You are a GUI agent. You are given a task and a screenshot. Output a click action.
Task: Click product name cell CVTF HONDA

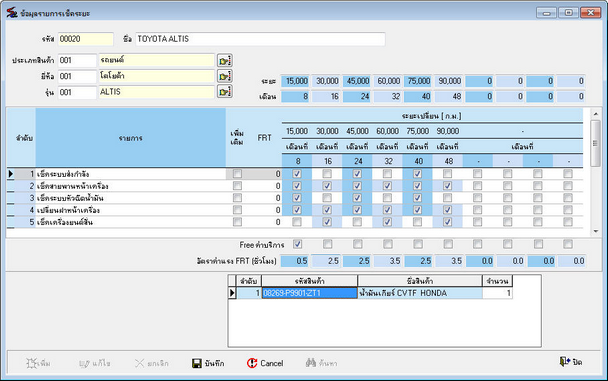tap(420, 293)
